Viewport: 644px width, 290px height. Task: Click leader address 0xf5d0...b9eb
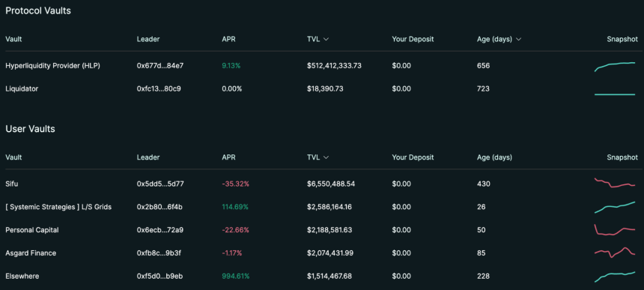(x=160, y=276)
